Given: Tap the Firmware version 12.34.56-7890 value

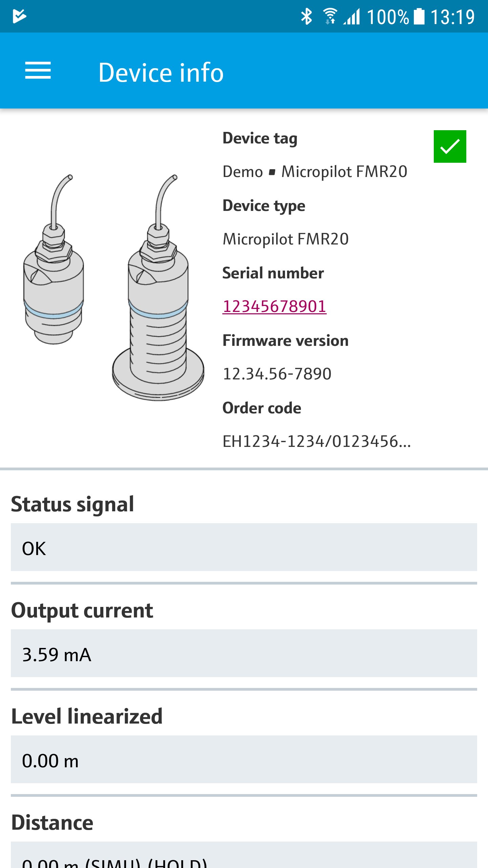Looking at the screenshot, I should (277, 374).
